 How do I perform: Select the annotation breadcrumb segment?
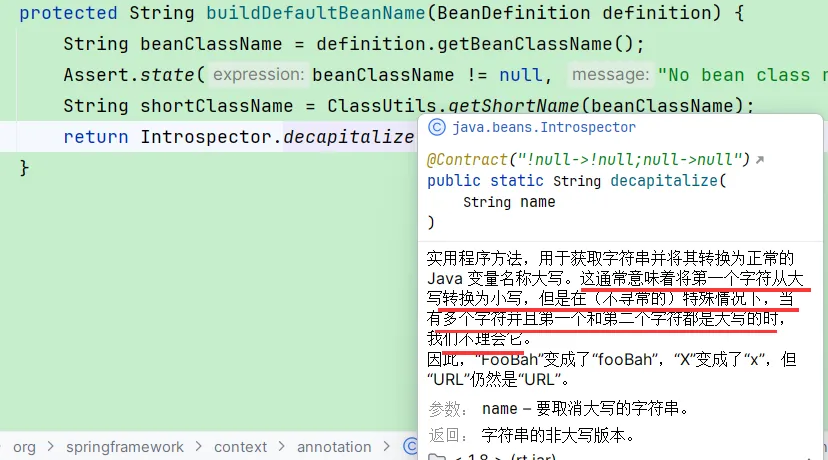pos(334,447)
